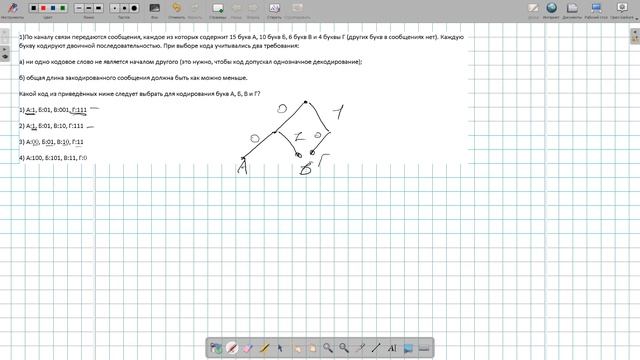Click answer option 4) А:100, Б:101, В:11, Г:0
Image resolution: width=640 pixels, height=360 pixels.
click(x=53, y=158)
